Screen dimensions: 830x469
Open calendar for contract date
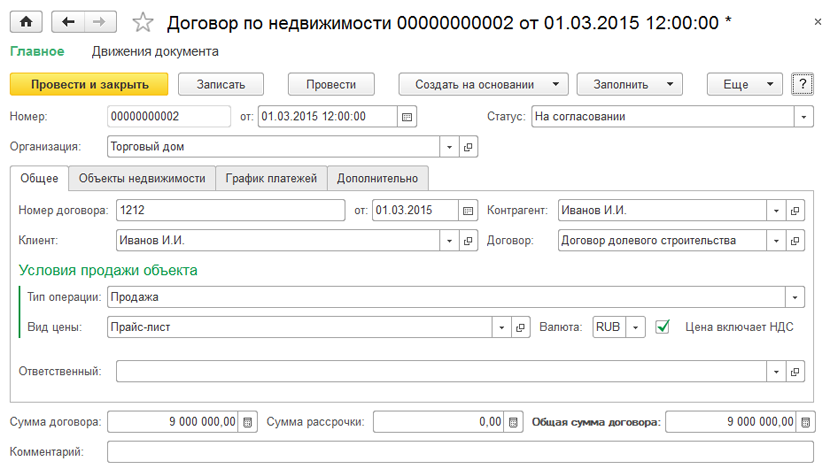pyautogui.click(x=468, y=211)
